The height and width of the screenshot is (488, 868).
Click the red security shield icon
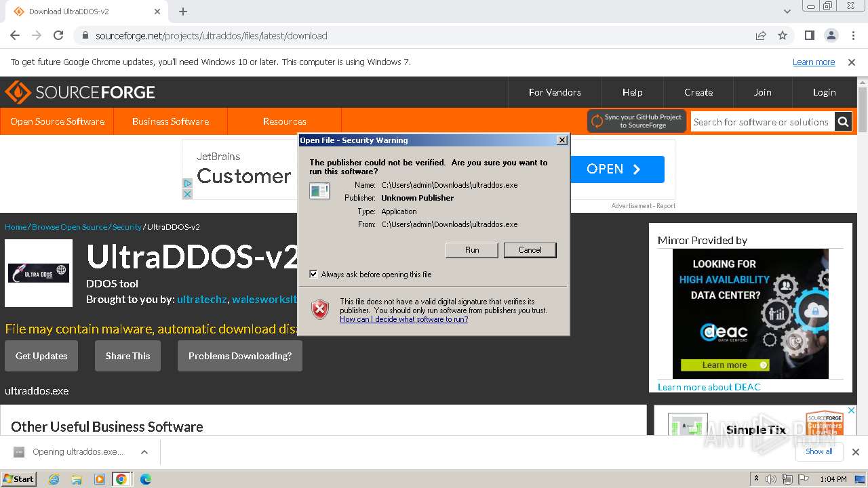(320, 310)
